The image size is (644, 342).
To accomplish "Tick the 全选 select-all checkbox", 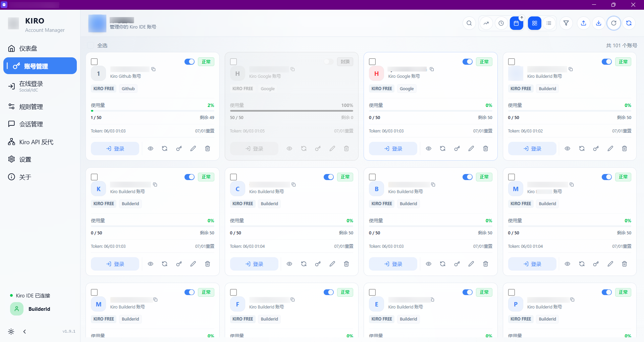I will tap(90, 45).
